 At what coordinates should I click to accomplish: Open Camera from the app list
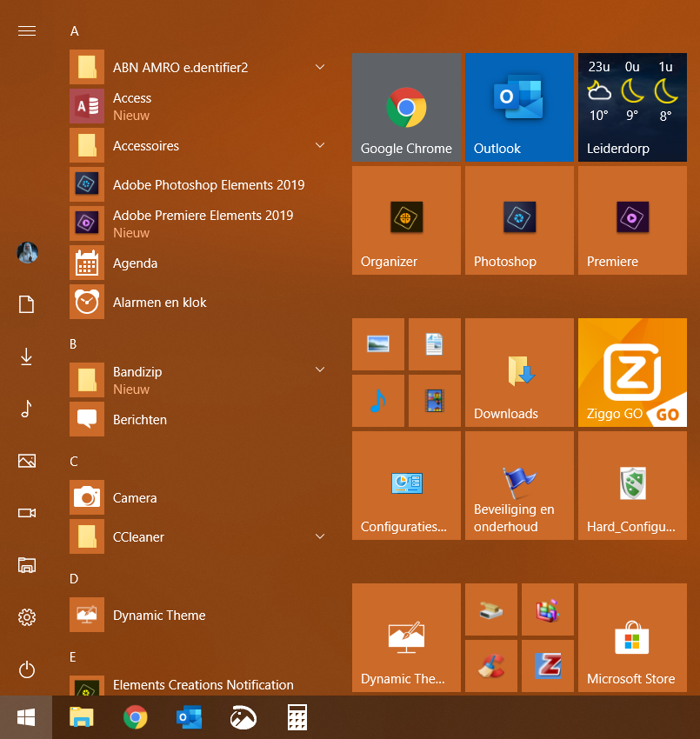198,497
